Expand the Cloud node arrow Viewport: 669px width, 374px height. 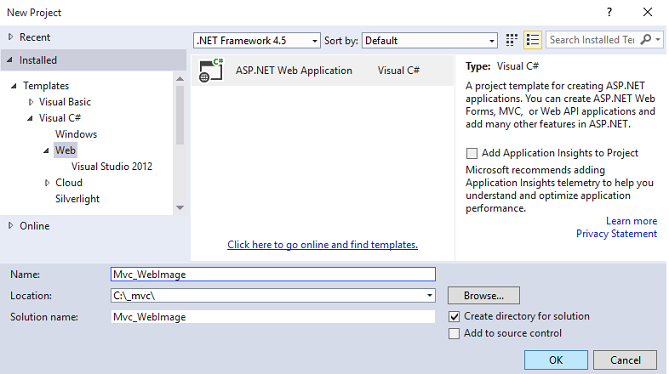pos(47,183)
